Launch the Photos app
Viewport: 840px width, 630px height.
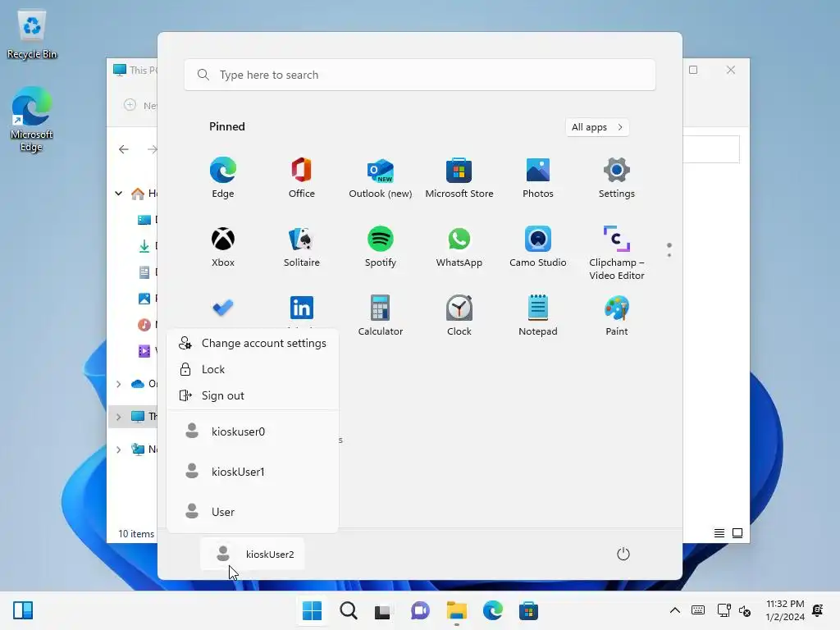click(538, 178)
